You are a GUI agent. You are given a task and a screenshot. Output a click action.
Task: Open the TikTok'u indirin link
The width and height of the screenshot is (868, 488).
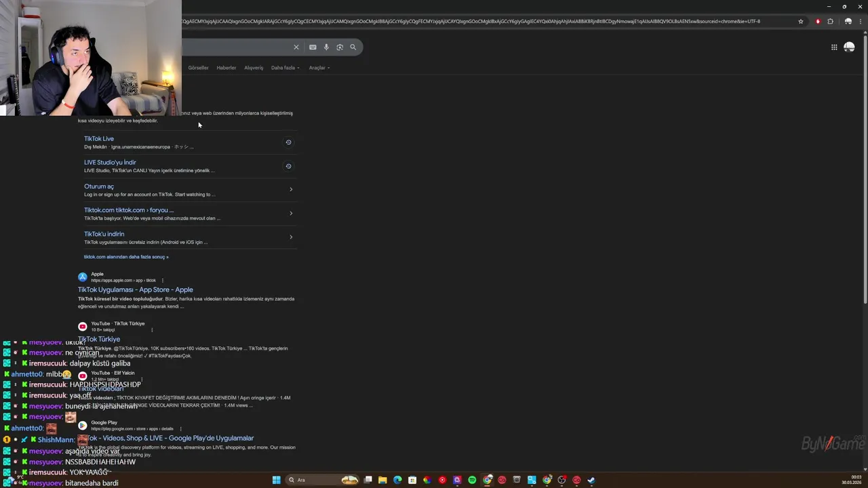pyautogui.click(x=104, y=234)
